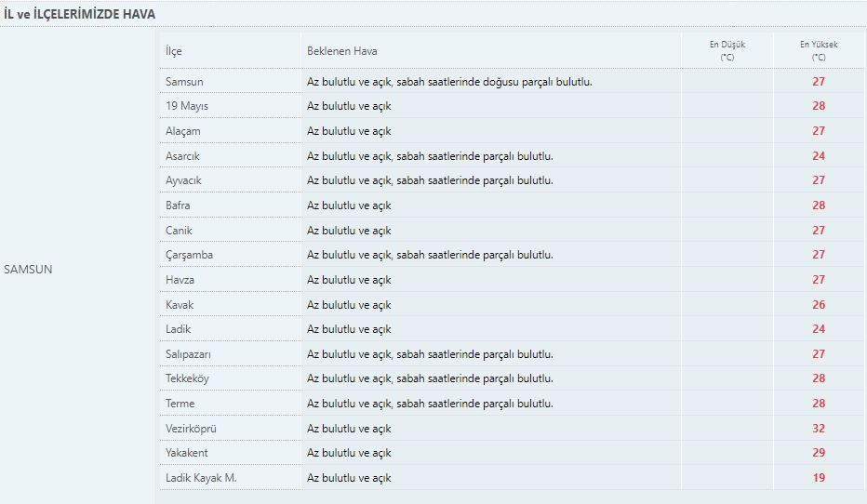Click the high temperature 27 in the Samsun row
Screen dimensions: 867x504
click(x=819, y=81)
